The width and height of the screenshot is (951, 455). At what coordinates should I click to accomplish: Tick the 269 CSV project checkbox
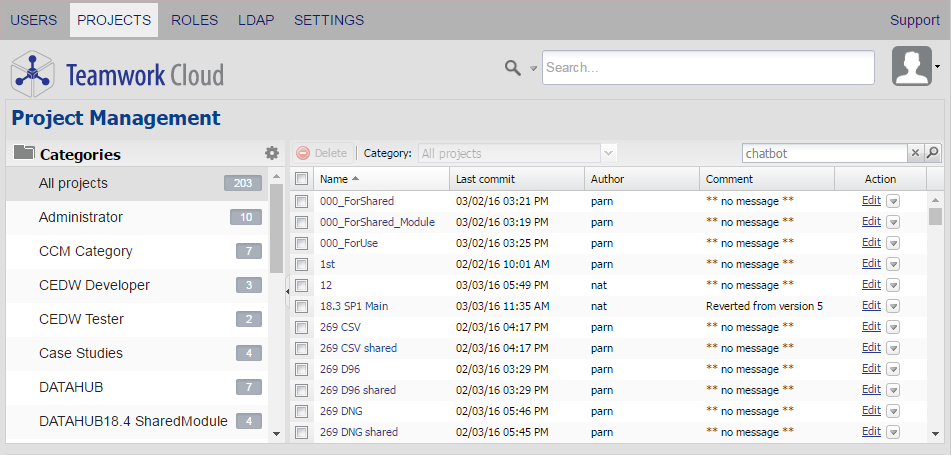tap(301, 328)
